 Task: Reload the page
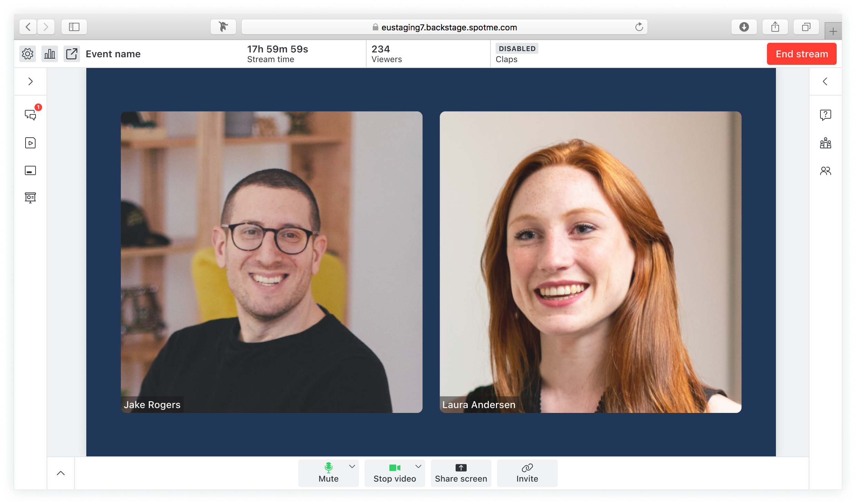639,27
